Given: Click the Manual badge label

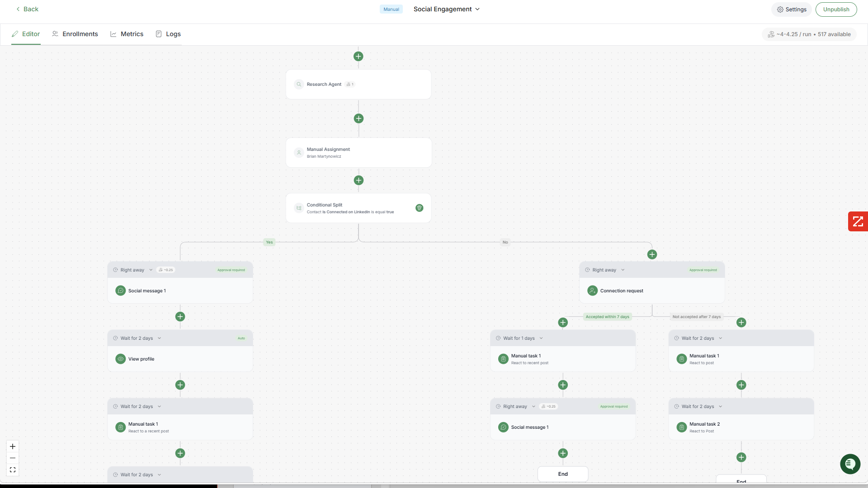Looking at the screenshot, I should [x=391, y=9].
